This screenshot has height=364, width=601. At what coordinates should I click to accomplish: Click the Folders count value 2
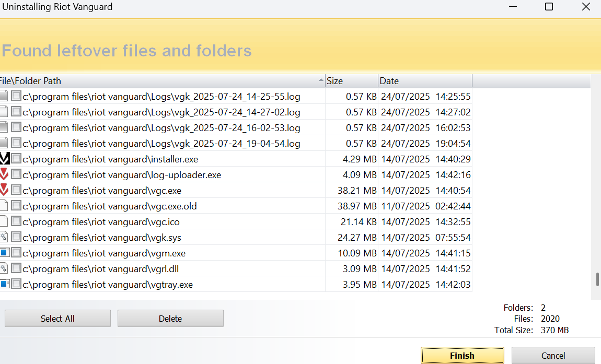[x=543, y=308]
